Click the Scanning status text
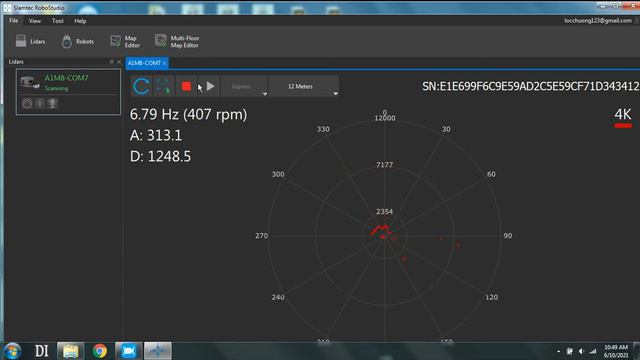The image size is (640, 360). [x=56, y=89]
